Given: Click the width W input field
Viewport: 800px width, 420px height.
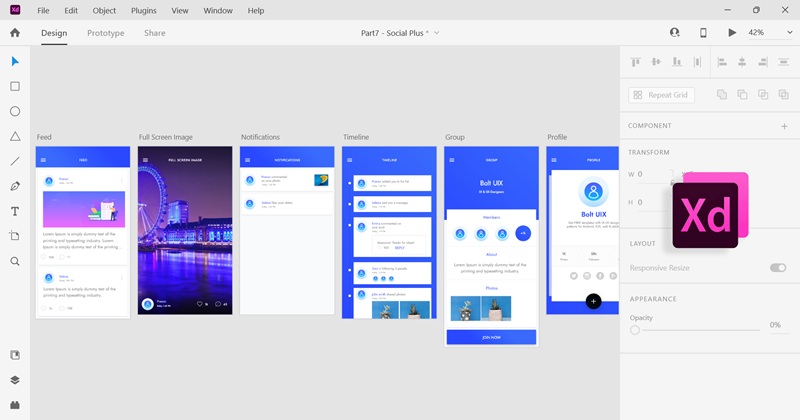Looking at the screenshot, I should (x=655, y=175).
